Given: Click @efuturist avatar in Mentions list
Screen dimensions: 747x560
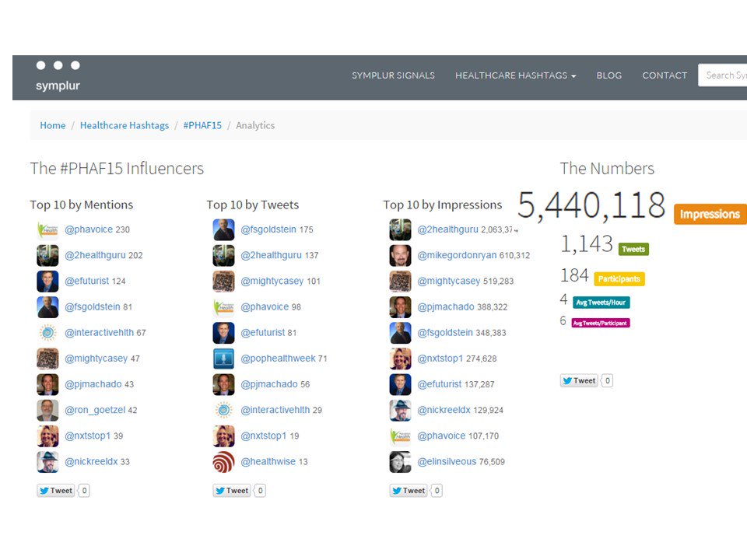Looking at the screenshot, I should click(x=47, y=281).
